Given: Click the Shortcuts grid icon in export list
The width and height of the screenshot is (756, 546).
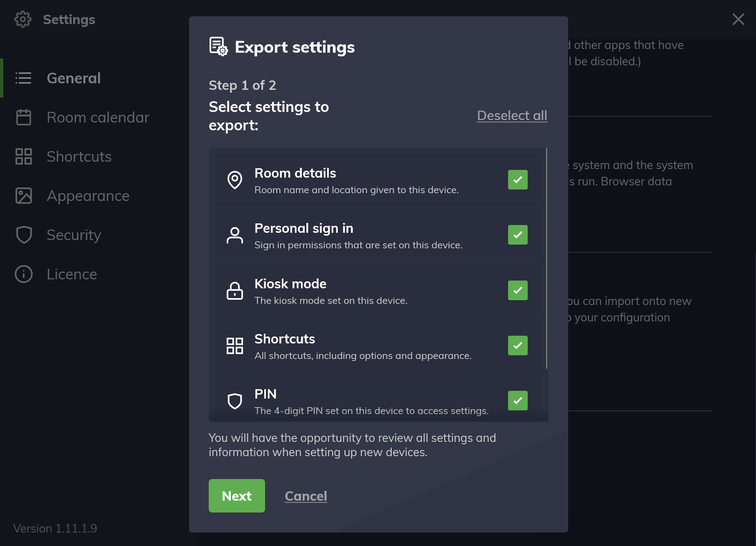Looking at the screenshot, I should click(234, 345).
